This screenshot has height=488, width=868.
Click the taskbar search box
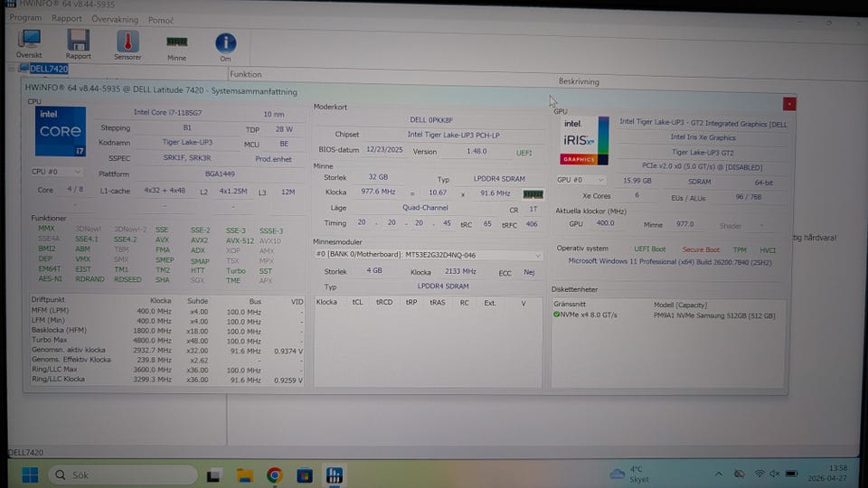coord(123,474)
